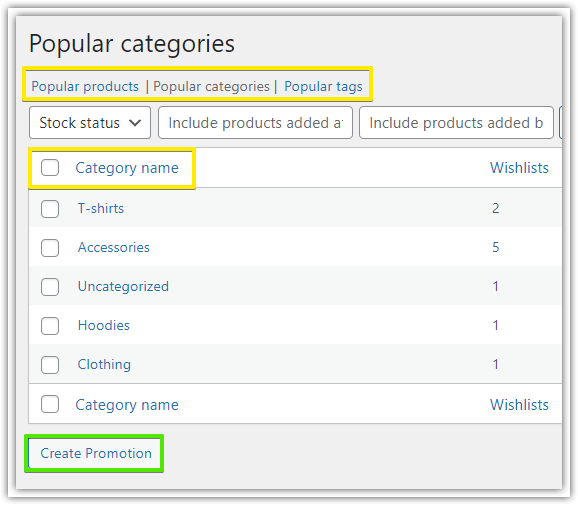Focus the first Include products added field
This screenshot has height=505, width=578.
click(255, 123)
